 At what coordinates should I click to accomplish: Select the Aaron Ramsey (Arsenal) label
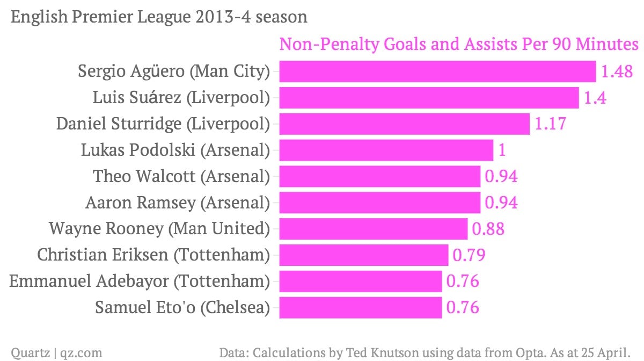177,203
